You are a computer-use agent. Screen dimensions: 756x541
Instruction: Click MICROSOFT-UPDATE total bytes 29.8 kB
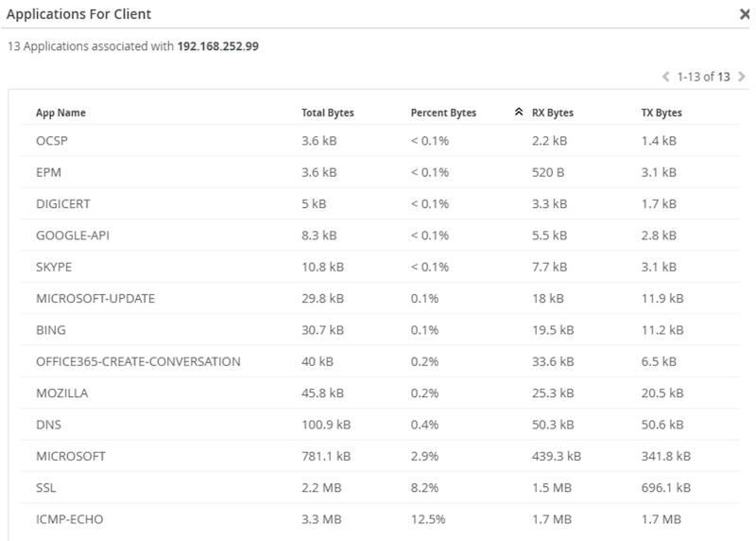[323, 298]
